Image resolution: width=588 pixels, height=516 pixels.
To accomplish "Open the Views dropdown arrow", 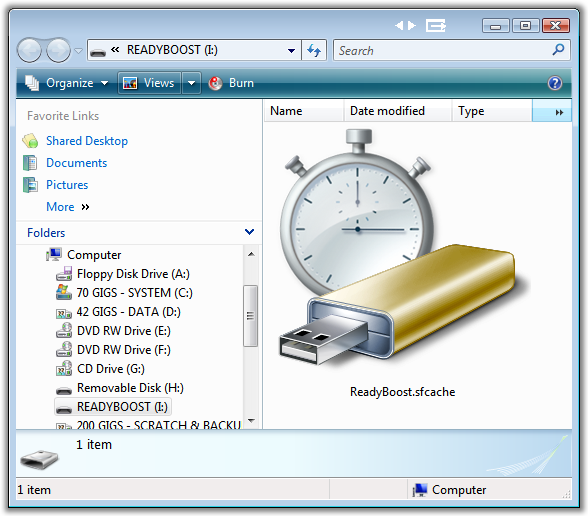I will pyautogui.click(x=192, y=83).
